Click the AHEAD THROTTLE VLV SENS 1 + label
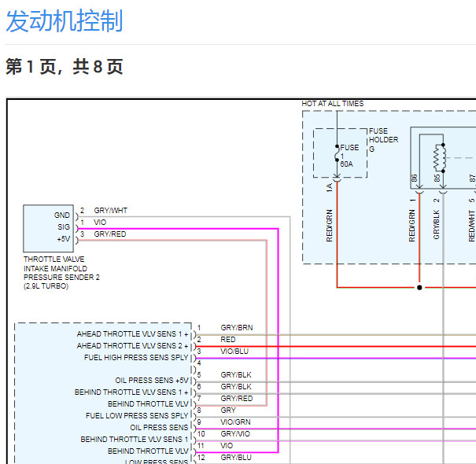Image resolution: width=476 pixels, height=464 pixels. (x=133, y=333)
